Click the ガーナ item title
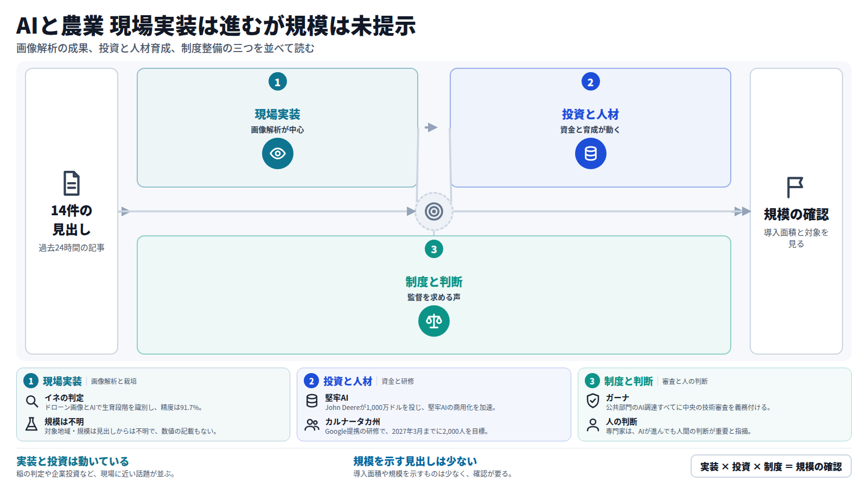 (617, 398)
